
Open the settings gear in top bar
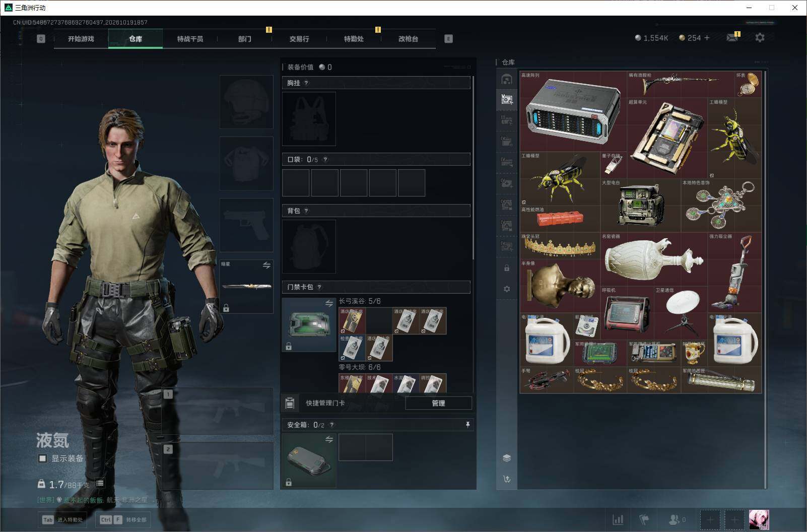coord(760,38)
